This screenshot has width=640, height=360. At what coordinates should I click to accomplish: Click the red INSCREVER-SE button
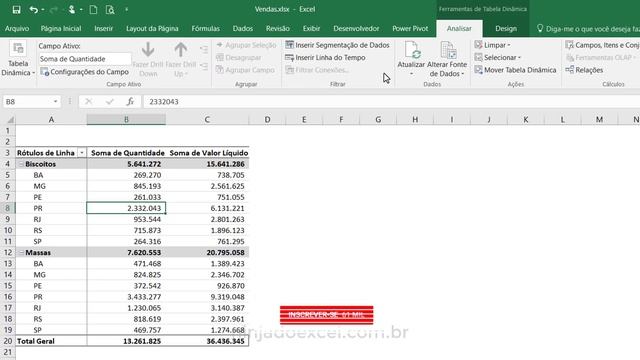point(327,315)
